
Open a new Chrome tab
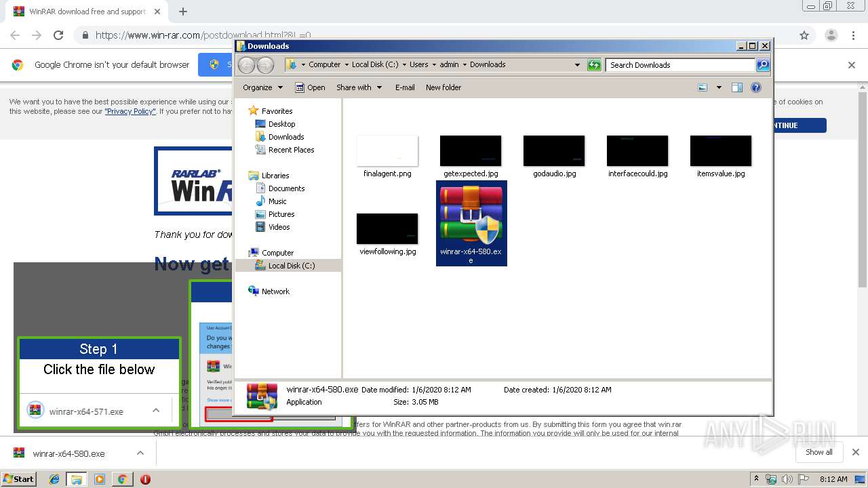[x=183, y=12]
